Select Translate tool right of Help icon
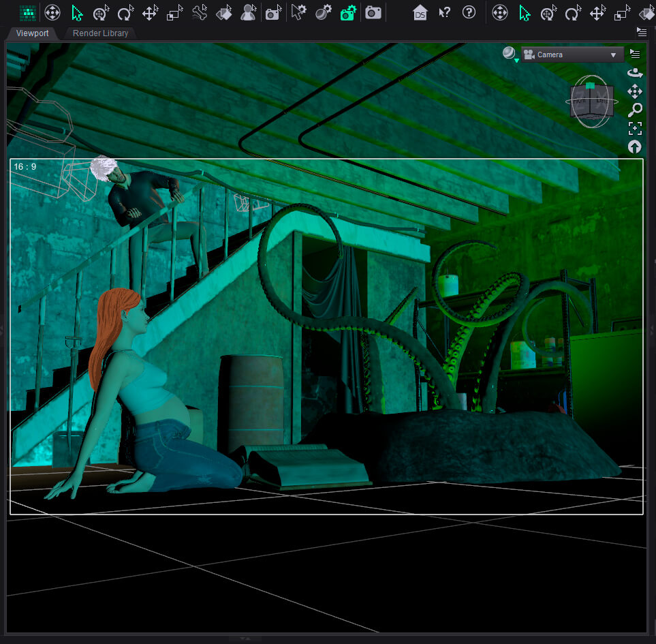The width and height of the screenshot is (656, 644). tap(597, 13)
